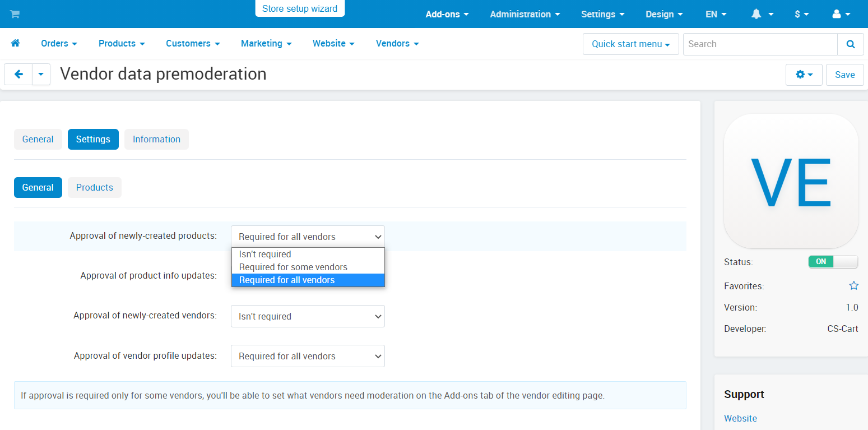Open the EN language selector
Screen dimensions: 868x430
[x=716, y=14]
